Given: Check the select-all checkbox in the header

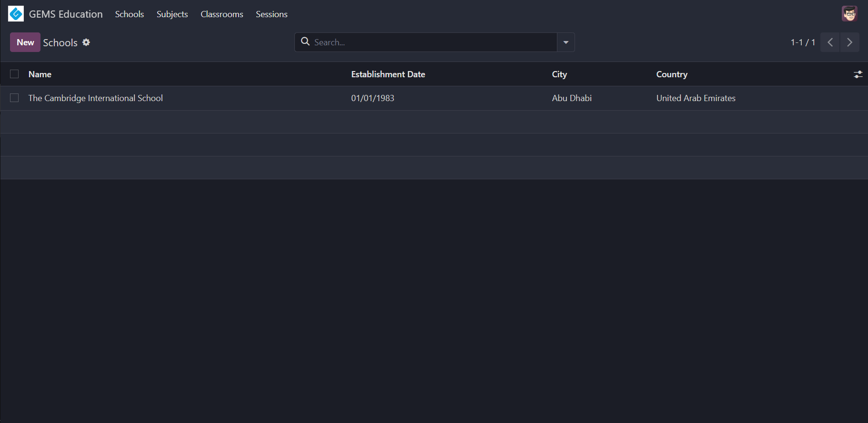Looking at the screenshot, I should click(x=14, y=74).
